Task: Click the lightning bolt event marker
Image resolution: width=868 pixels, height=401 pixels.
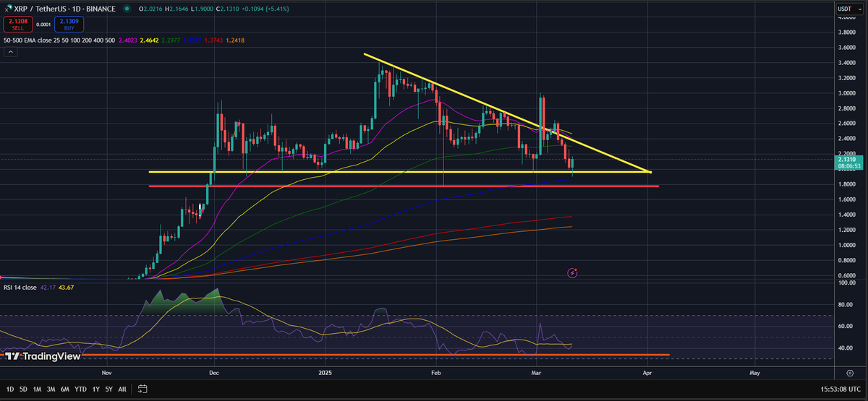Action: pyautogui.click(x=572, y=272)
